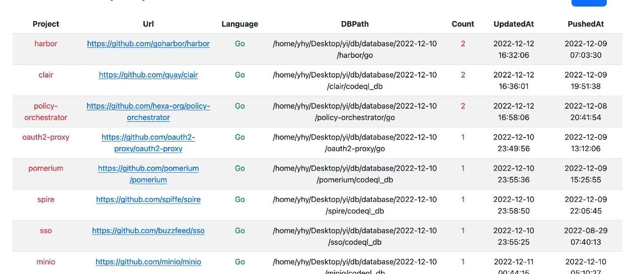Click PushedAt 2022-12-08 20:41:54 cell
This screenshot has height=274, width=644.
pyautogui.click(x=586, y=112)
